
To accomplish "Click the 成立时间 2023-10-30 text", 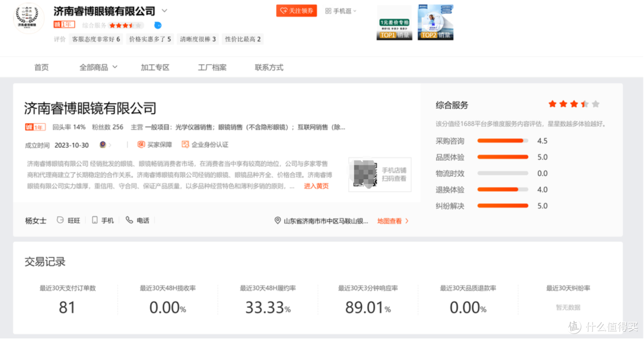I will [57, 145].
